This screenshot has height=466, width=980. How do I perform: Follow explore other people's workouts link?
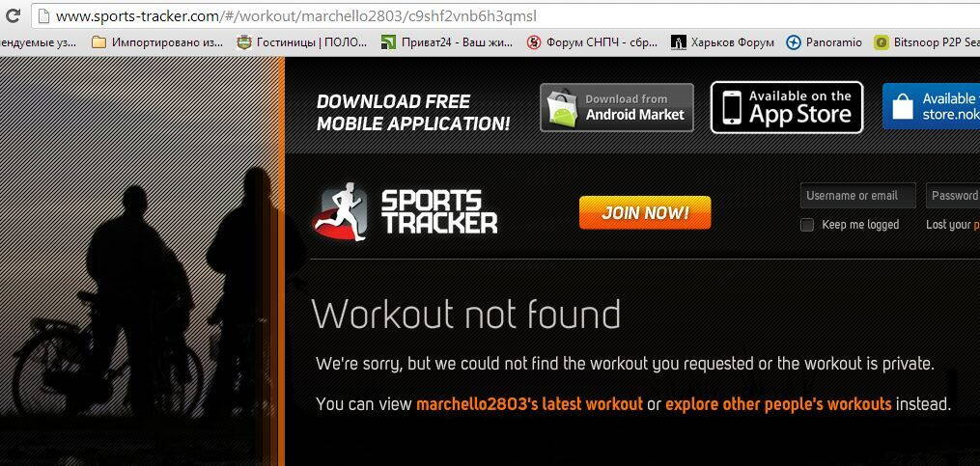click(778, 404)
